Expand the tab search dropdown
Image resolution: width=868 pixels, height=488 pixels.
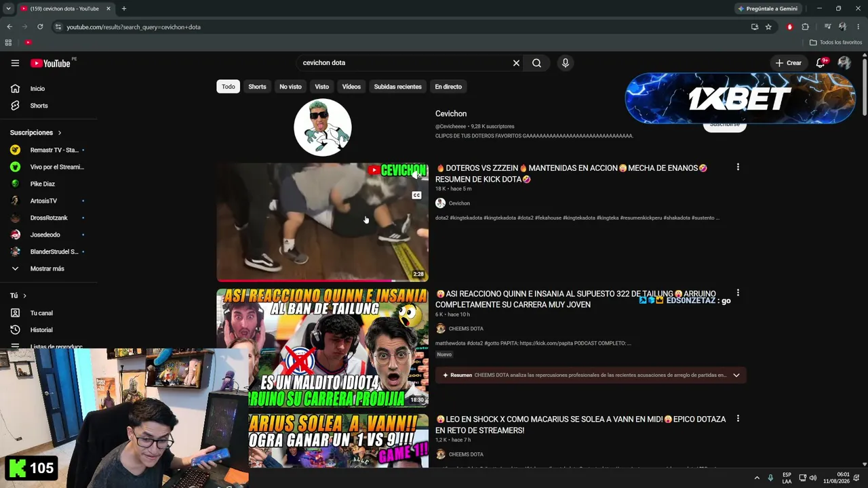coord(8,9)
